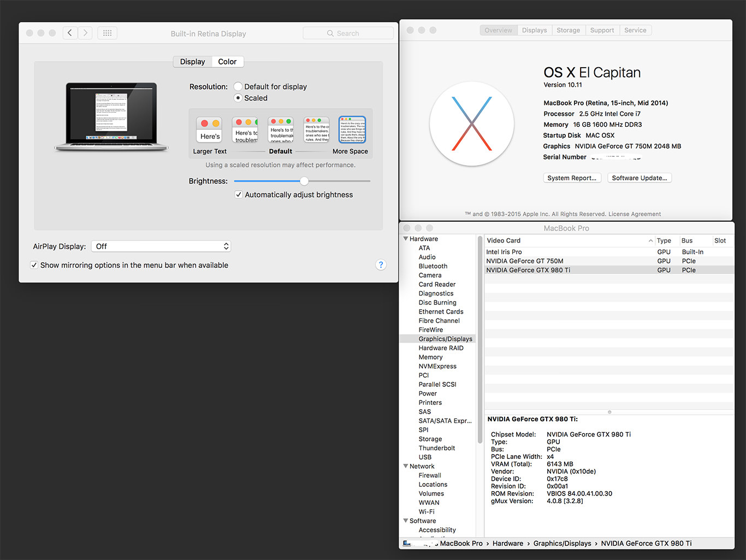Select Graphics/Displays in the sidebar
The image size is (746, 560).
(x=445, y=339)
